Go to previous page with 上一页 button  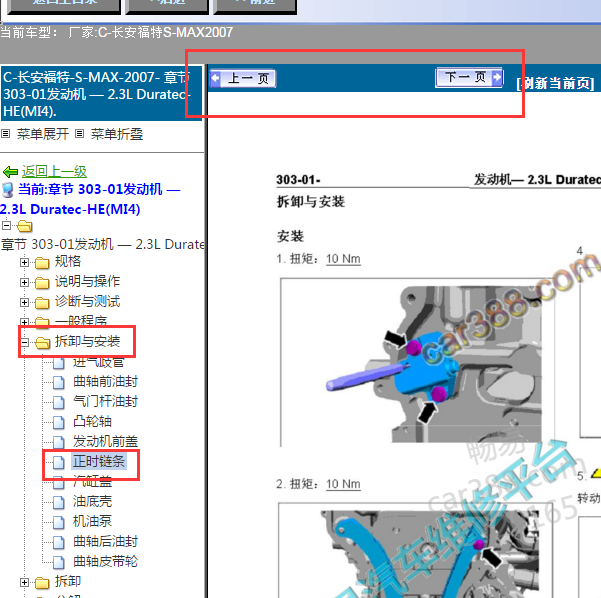(x=243, y=79)
